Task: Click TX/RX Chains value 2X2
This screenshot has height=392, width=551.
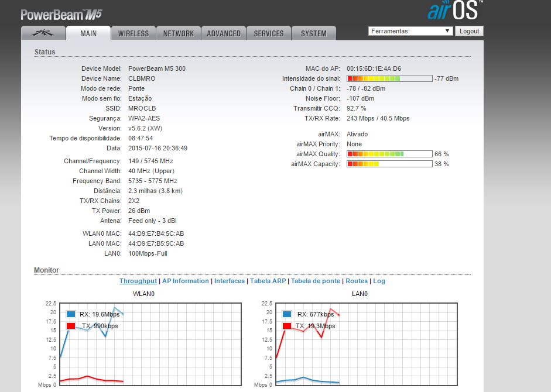Action: point(134,201)
